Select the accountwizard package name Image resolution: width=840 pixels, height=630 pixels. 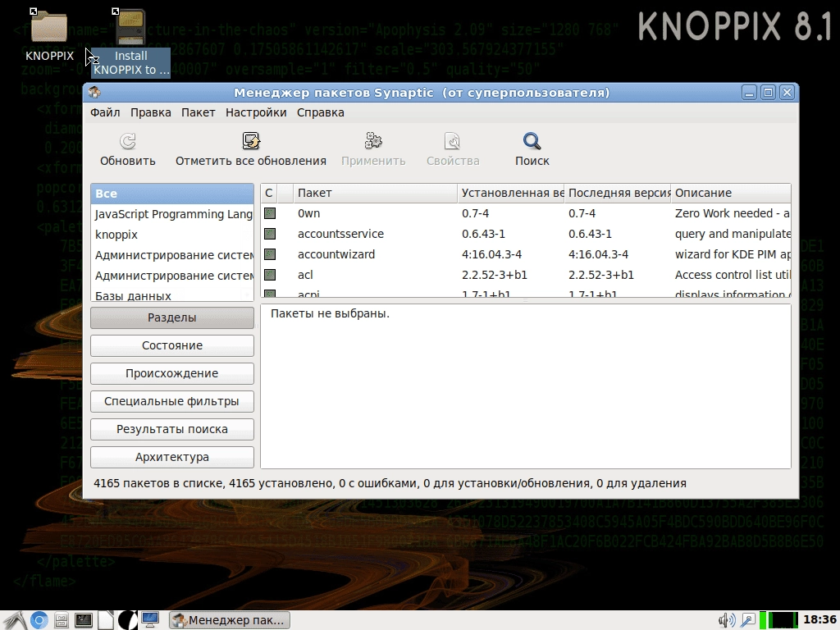[x=336, y=254]
